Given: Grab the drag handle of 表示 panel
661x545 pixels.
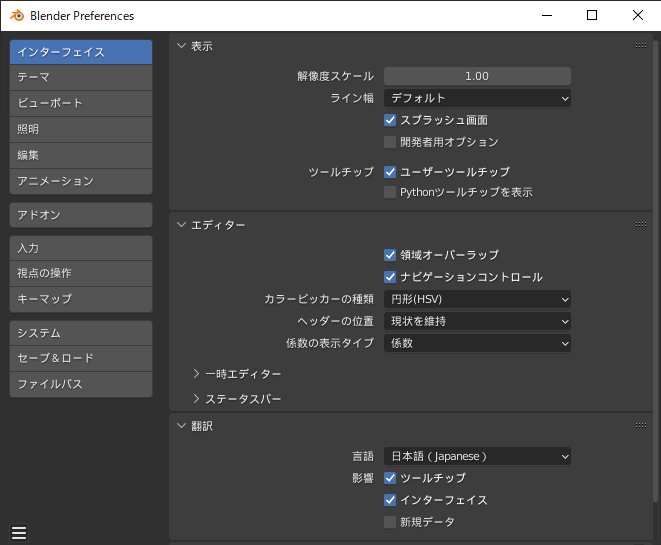Looking at the screenshot, I should (640, 46).
